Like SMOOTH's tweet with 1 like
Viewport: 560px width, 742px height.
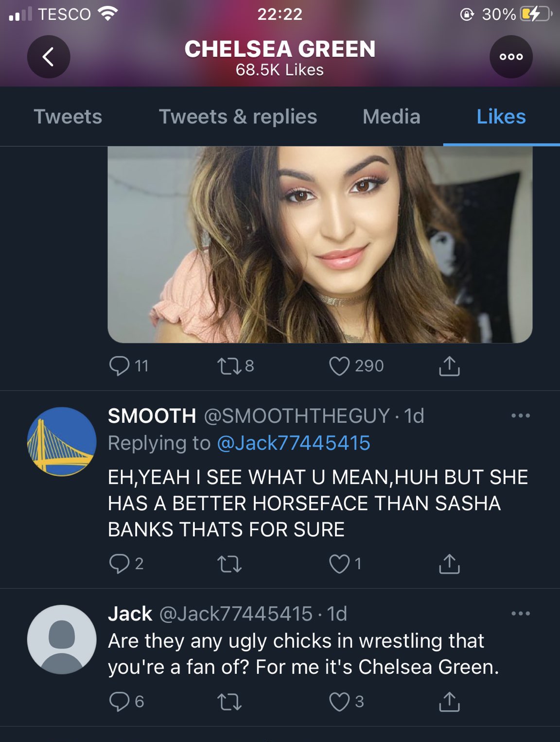pyautogui.click(x=339, y=564)
